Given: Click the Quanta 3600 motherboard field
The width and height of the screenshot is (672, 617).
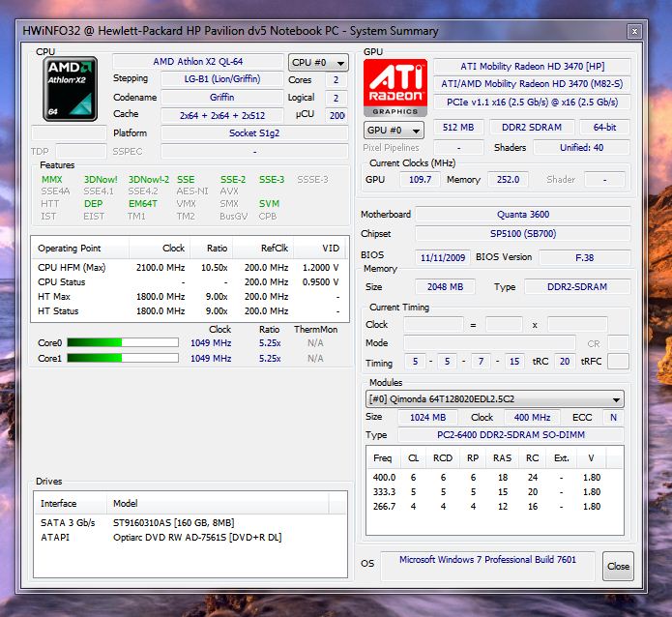Looking at the screenshot, I should [523, 215].
